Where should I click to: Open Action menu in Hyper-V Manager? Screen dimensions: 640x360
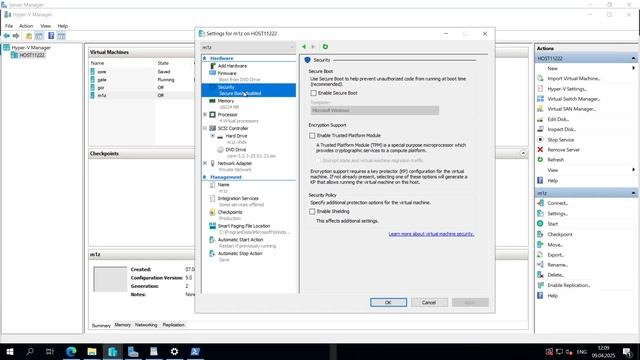point(26,26)
